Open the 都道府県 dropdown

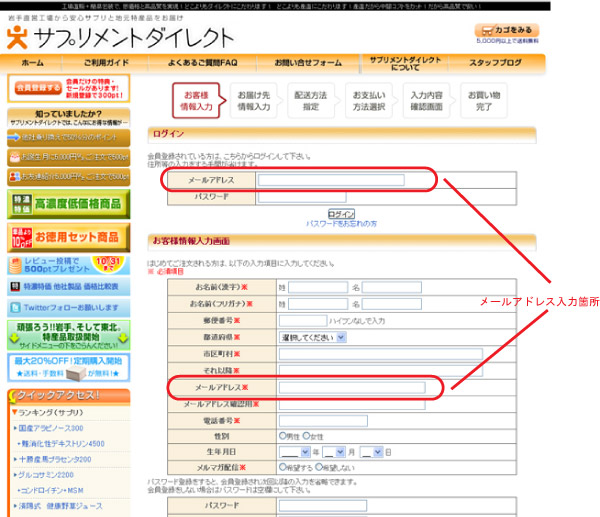coord(313,338)
